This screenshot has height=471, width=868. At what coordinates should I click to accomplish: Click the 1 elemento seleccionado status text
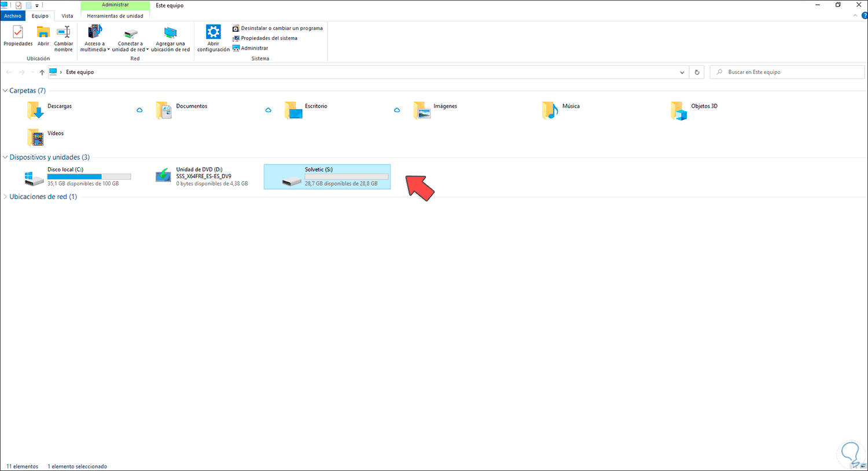coord(77,466)
